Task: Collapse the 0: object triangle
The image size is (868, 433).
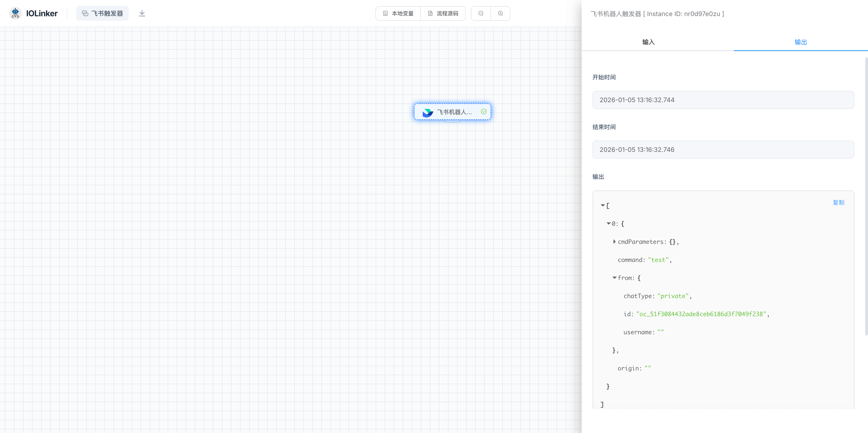Action: click(x=609, y=224)
